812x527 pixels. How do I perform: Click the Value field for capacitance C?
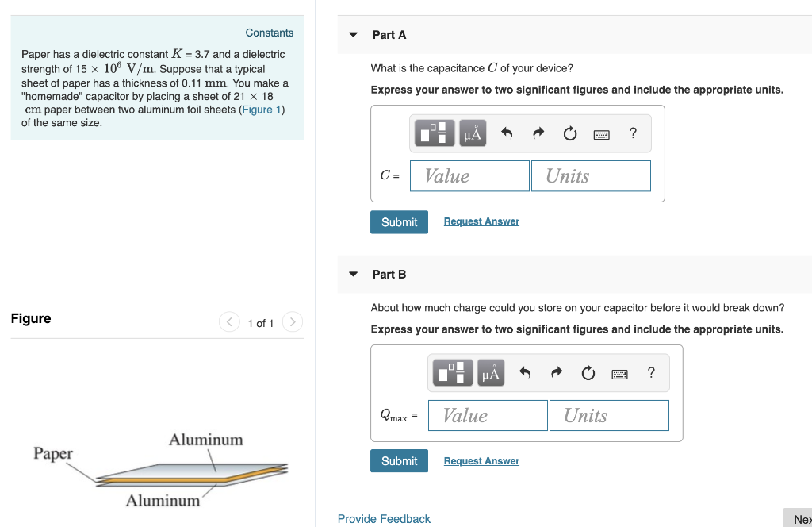pyautogui.click(x=469, y=175)
